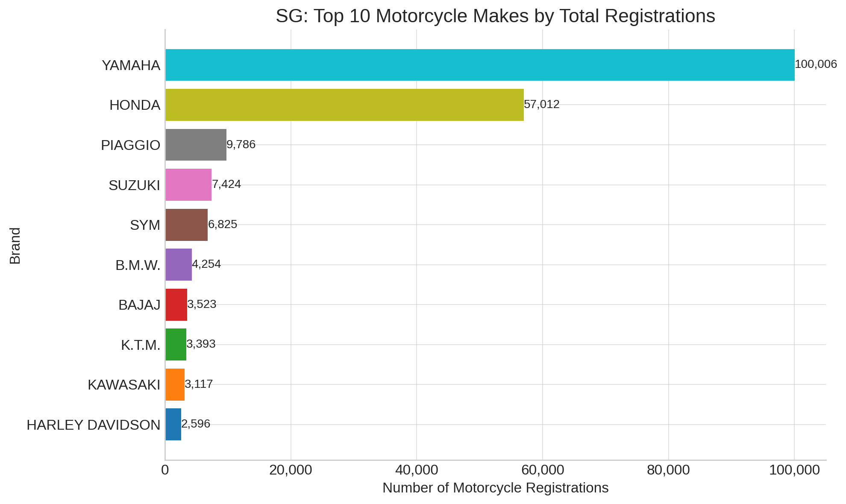846x504 pixels.
Task: Click the cyan YAMAHA bar
Action: pos(480,65)
